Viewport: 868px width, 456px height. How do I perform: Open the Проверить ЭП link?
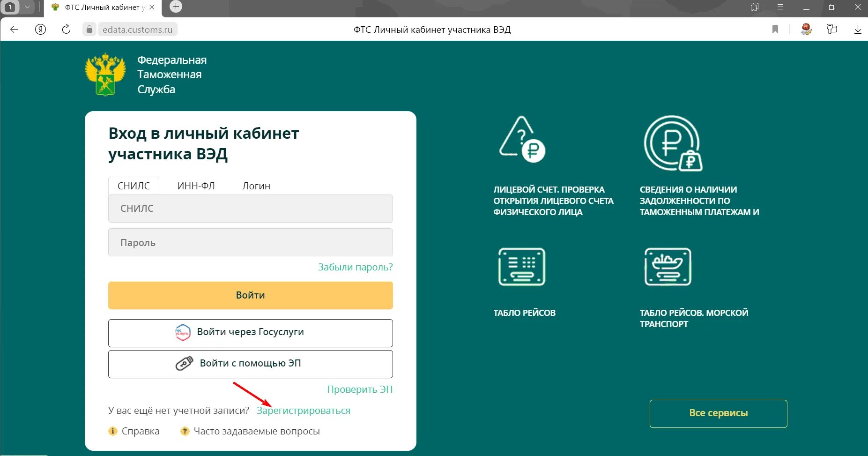click(x=360, y=389)
